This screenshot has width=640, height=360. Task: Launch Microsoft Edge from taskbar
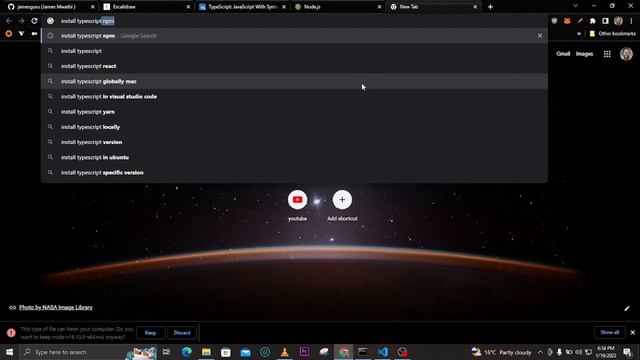187,352
